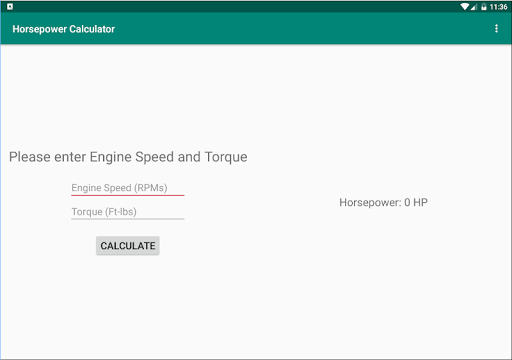
Task: Click the cellular signal strength icon
Action: point(474,7)
